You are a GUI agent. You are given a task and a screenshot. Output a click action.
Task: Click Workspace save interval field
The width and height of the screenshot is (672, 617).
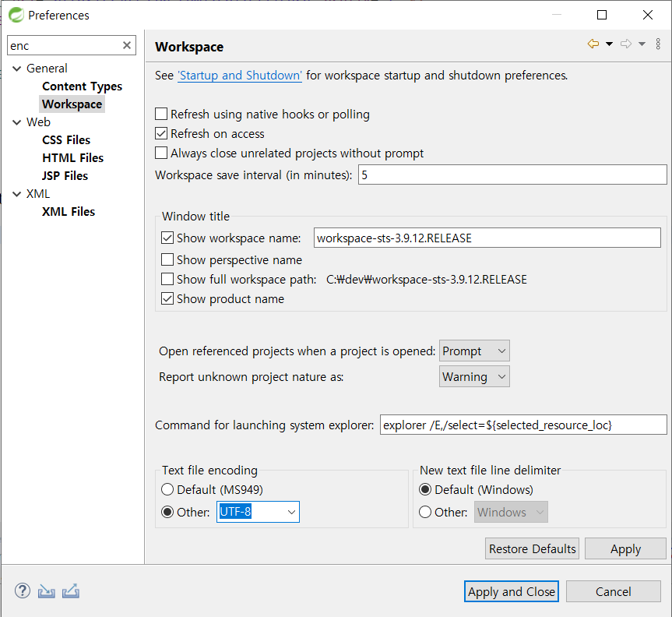(512, 175)
